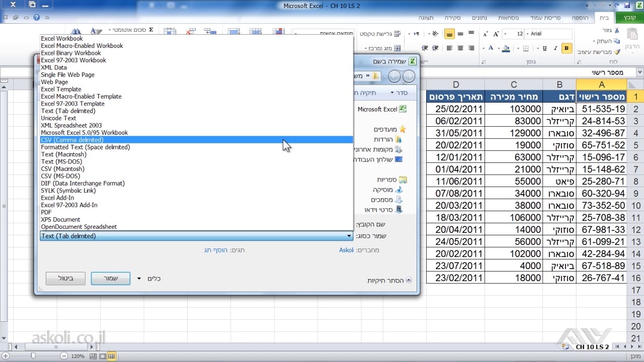Open מסמכים (Documents) library
The height and width of the screenshot is (362, 644).
click(x=386, y=200)
